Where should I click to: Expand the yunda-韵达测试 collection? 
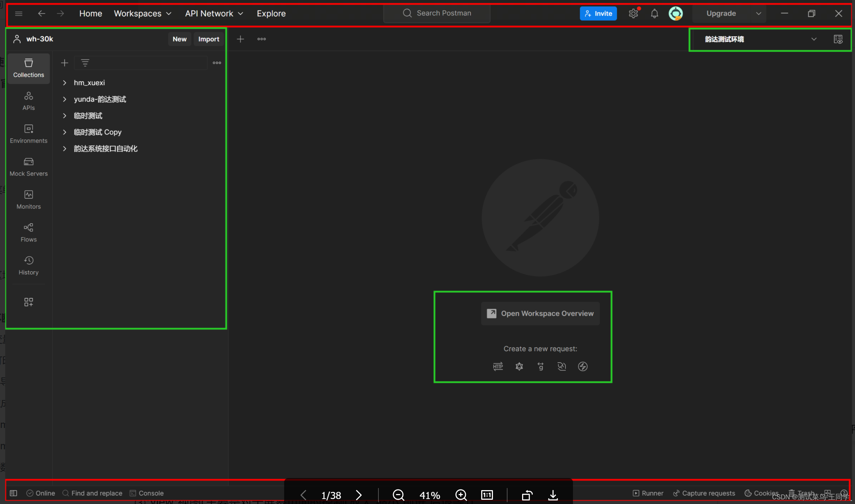[64, 99]
